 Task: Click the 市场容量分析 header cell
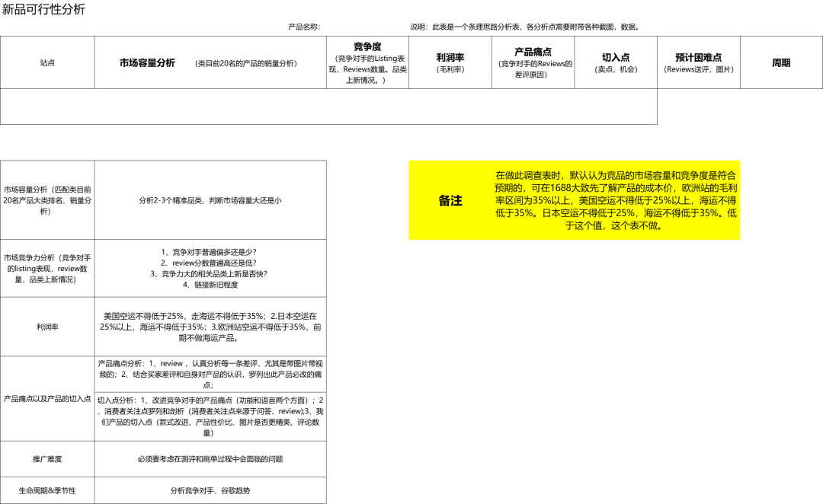point(210,62)
